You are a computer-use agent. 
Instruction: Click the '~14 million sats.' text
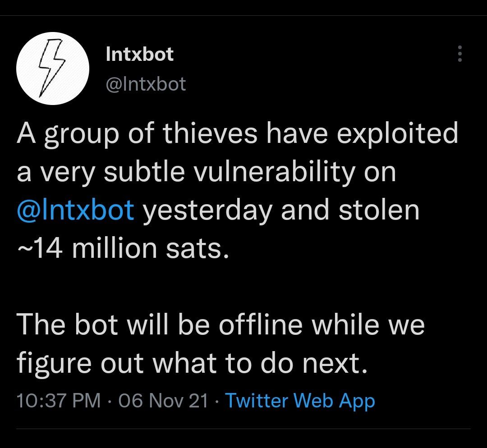(x=123, y=249)
